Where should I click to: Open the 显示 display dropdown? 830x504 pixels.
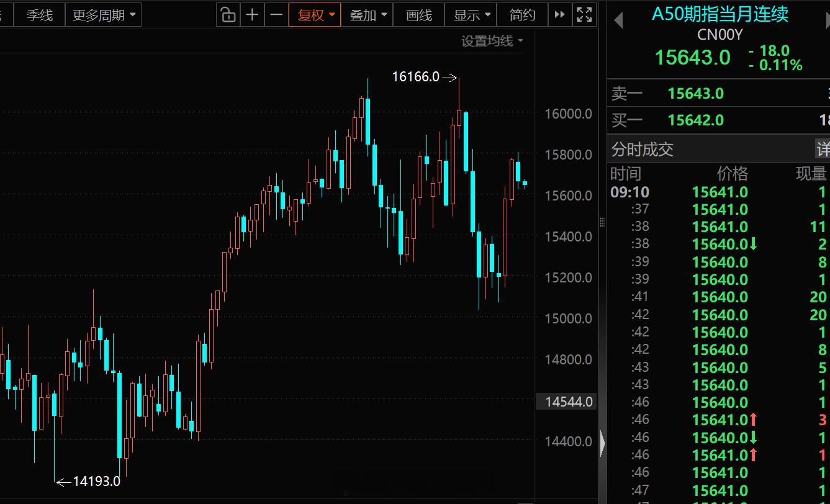(471, 15)
